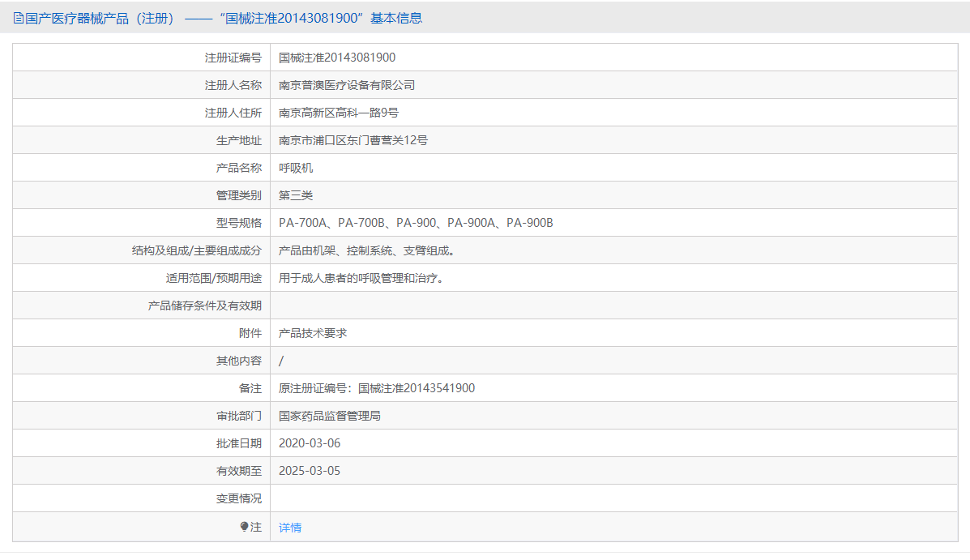Click the 注册证编号 label
This screenshot has height=560, width=970.
tap(233, 58)
